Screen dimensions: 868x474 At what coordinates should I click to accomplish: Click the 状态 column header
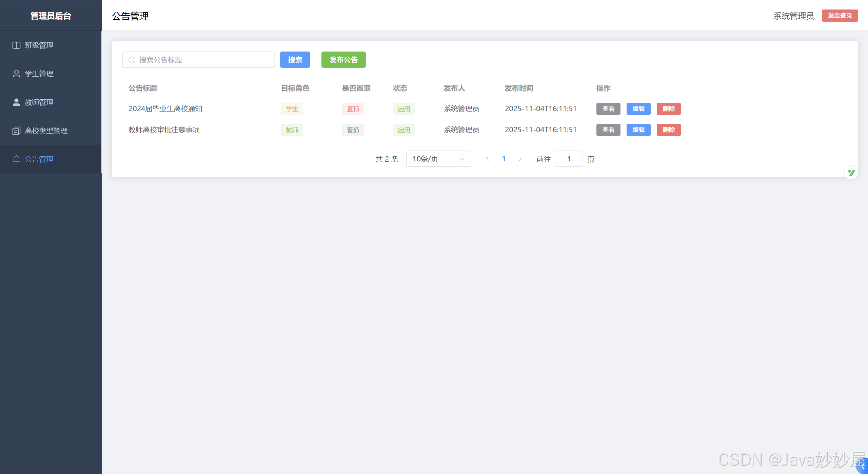[x=400, y=88]
